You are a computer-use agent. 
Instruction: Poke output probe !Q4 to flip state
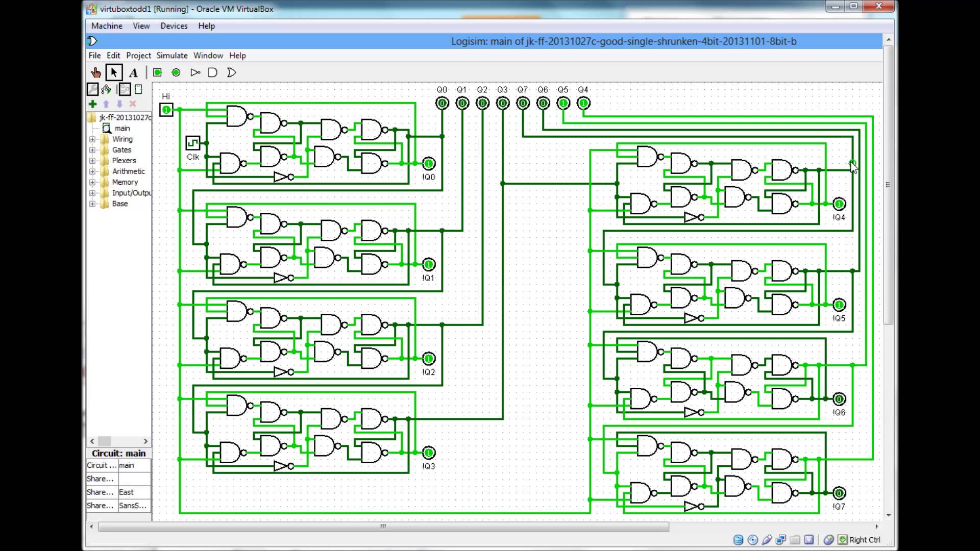tap(839, 204)
